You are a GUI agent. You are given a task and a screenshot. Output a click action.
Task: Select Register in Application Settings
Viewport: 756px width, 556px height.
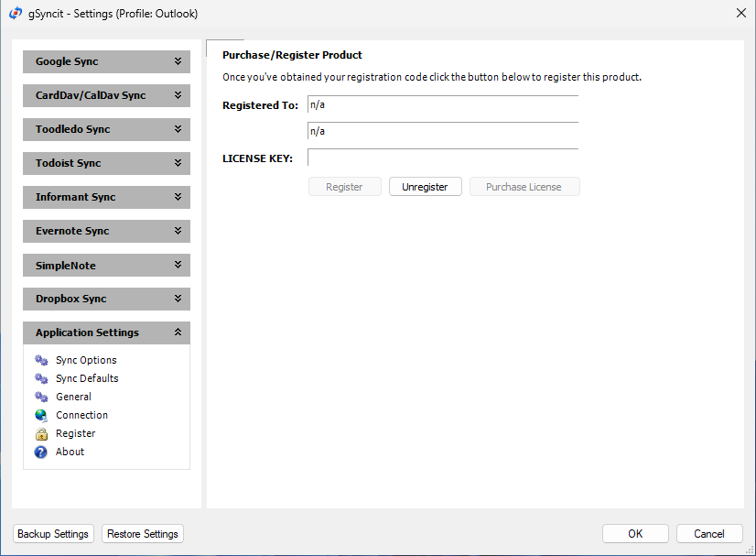click(x=75, y=434)
